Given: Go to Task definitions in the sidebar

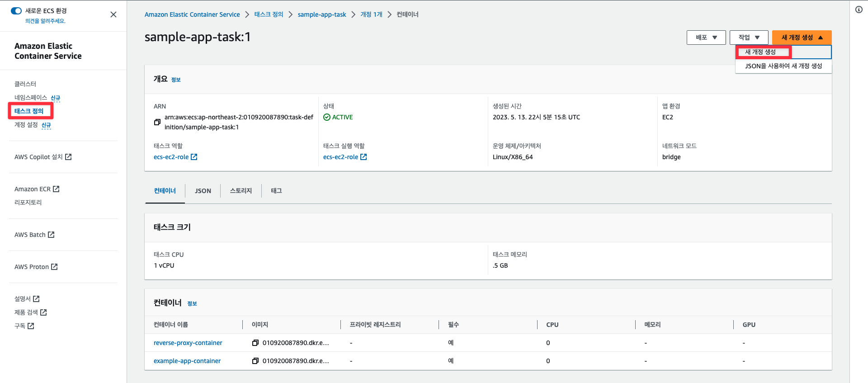Looking at the screenshot, I should (29, 111).
